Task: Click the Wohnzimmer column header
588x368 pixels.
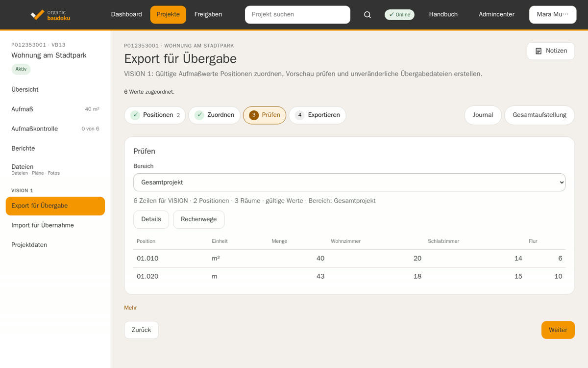Action: (x=345, y=241)
